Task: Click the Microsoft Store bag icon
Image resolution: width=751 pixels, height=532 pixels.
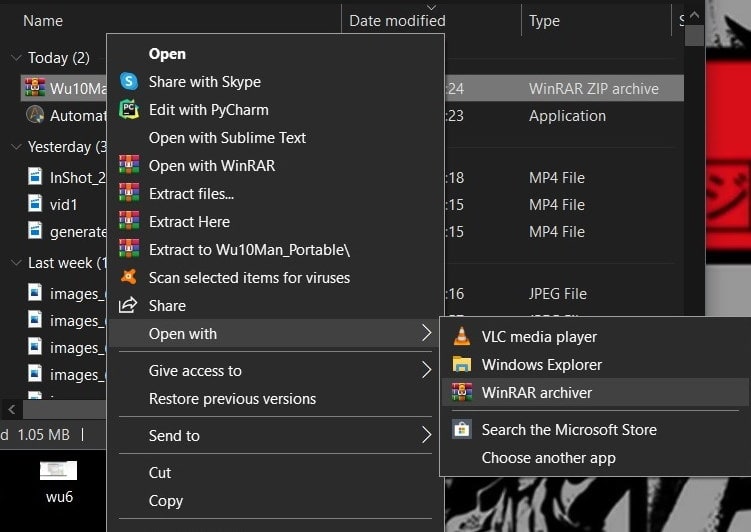Action: pos(462,429)
